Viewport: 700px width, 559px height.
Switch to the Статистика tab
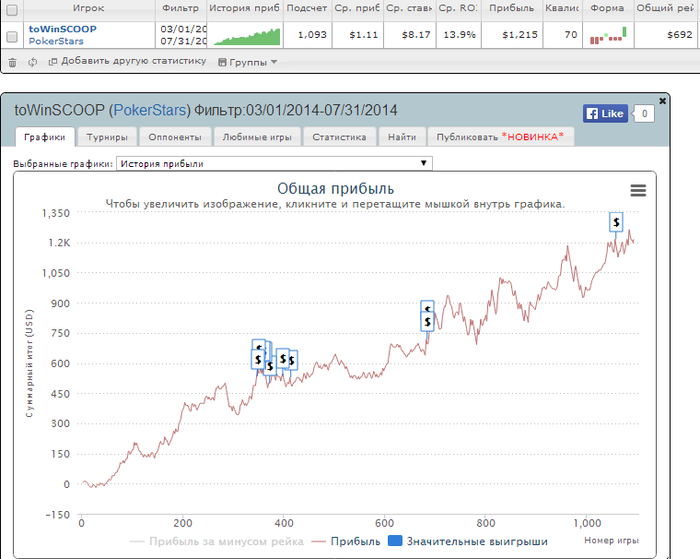coord(339,137)
